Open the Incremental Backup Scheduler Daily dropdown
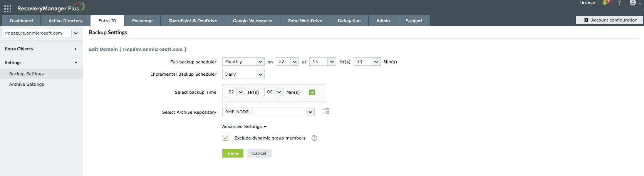The width and height of the screenshot is (644, 176). click(243, 74)
